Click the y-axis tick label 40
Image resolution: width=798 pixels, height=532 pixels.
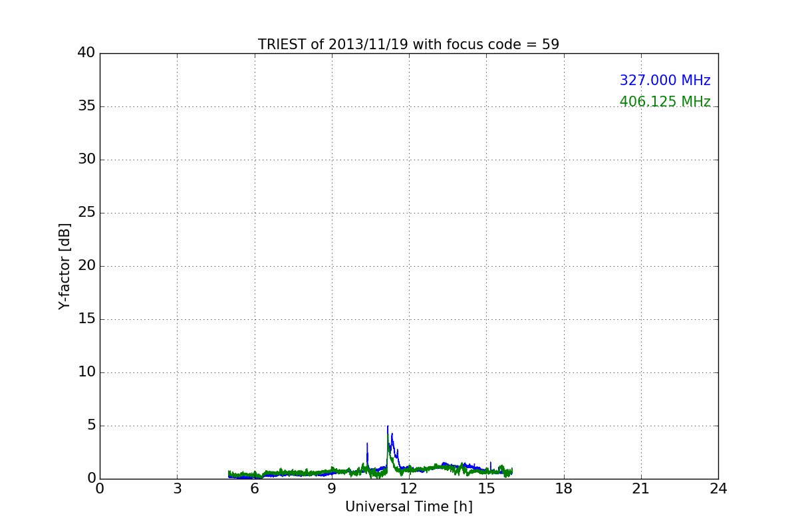coord(86,53)
